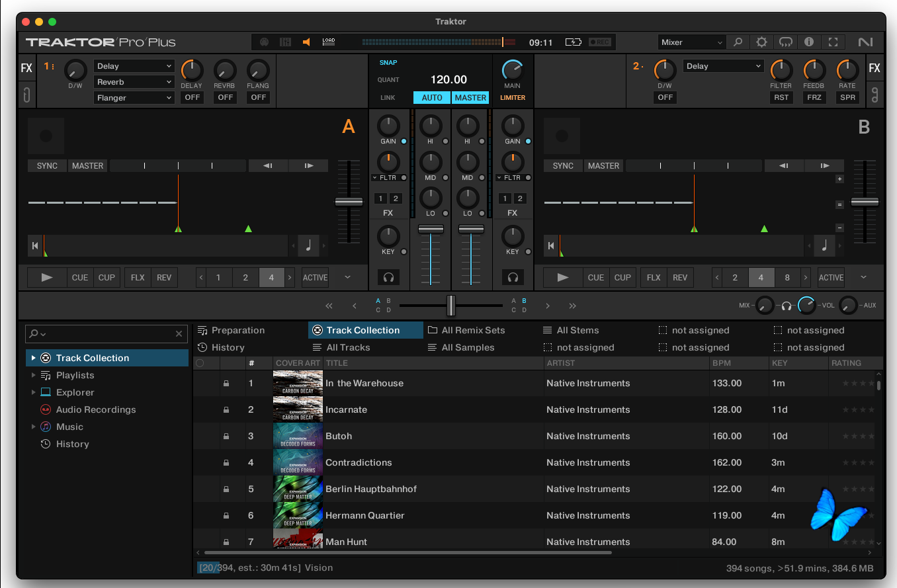Image resolution: width=897 pixels, height=588 pixels.
Task: Click Deck B tempo fader handle
Action: (x=865, y=202)
